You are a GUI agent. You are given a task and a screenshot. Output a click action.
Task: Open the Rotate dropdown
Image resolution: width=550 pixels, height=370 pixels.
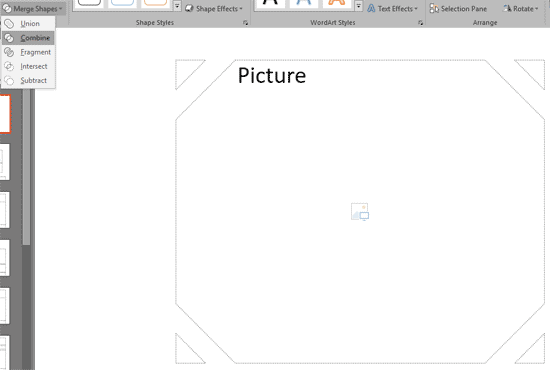click(520, 9)
